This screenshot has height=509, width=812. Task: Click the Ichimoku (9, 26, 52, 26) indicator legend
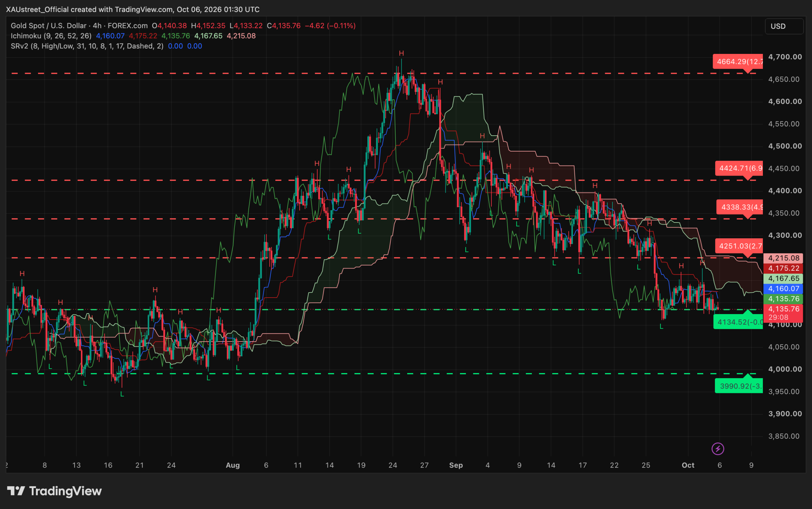(51, 36)
